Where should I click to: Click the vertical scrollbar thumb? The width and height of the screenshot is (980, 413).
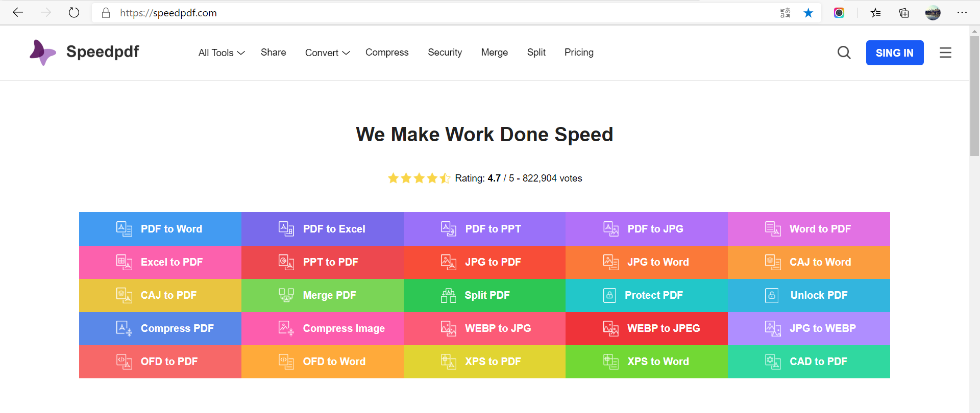pyautogui.click(x=974, y=96)
